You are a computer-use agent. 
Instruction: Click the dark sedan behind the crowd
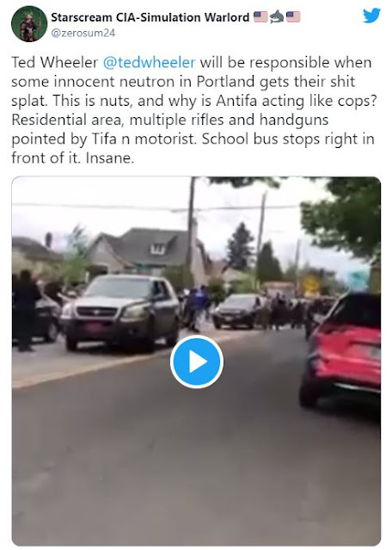click(x=239, y=311)
